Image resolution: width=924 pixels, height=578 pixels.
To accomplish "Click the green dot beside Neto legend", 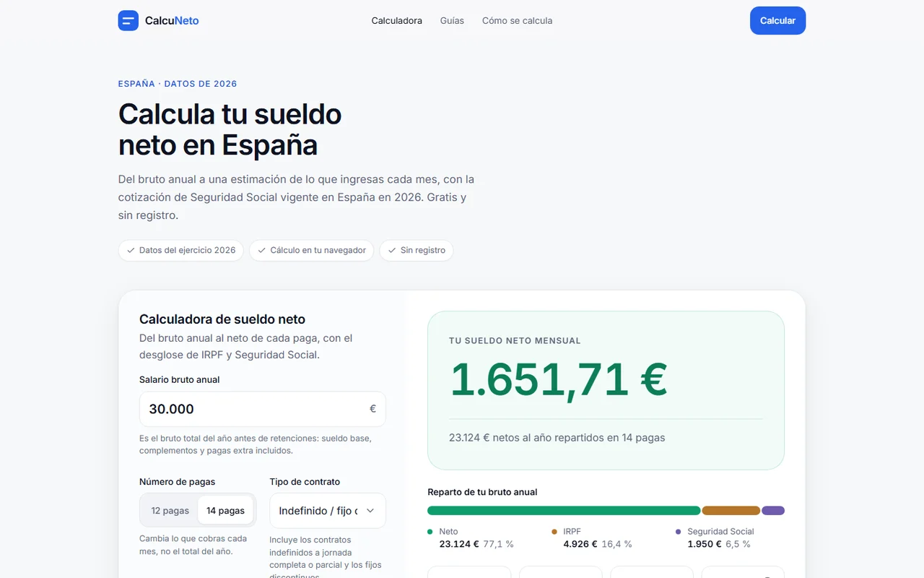I will click(430, 532).
